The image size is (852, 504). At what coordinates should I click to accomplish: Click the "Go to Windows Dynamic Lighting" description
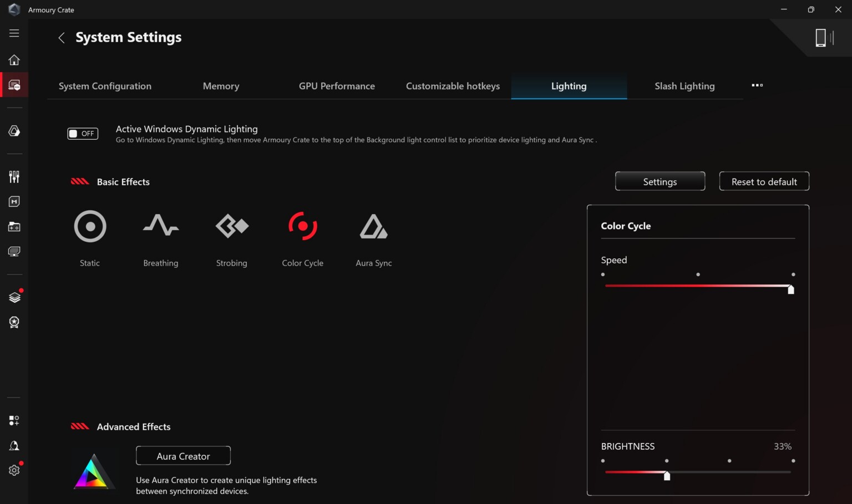click(x=356, y=140)
